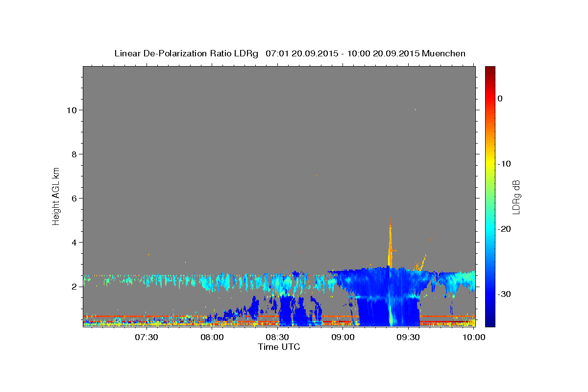The width and height of the screenshot is (588, 392).
Task: Click the dark red top of colorbar
Action: [x=490, y=70]
